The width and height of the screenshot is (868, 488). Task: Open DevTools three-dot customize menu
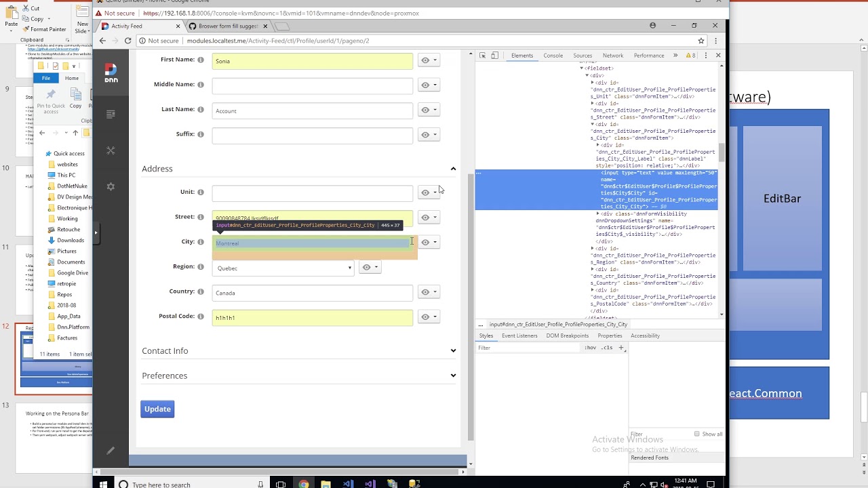point(706,56)
